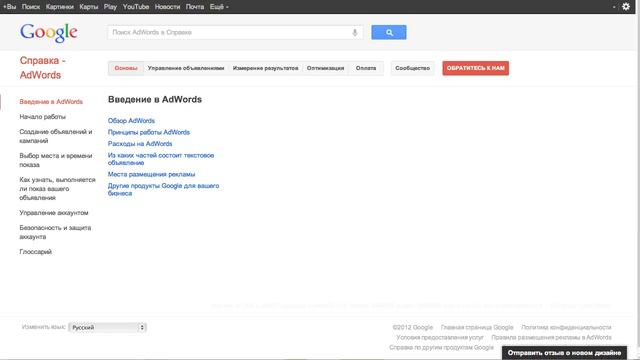Select Создание объявлений и кампаний in sidebar
The height and width of the screenshot is (360, 640).
(56, 136)
